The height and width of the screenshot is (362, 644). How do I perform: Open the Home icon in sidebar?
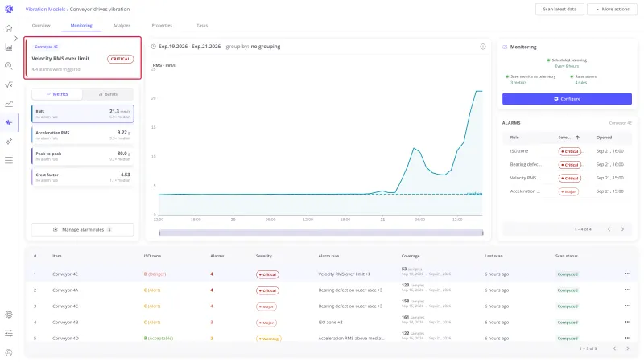point(9,28)
